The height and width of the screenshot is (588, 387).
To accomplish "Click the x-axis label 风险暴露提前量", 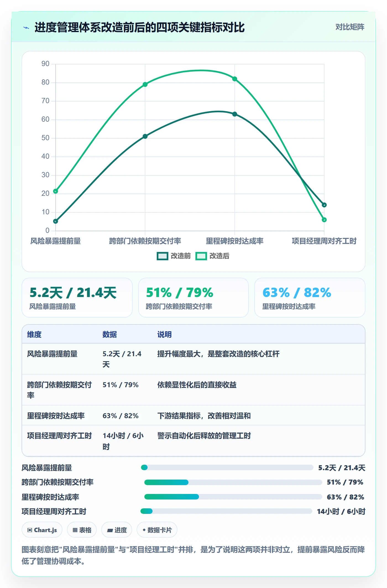I will 56,241.
